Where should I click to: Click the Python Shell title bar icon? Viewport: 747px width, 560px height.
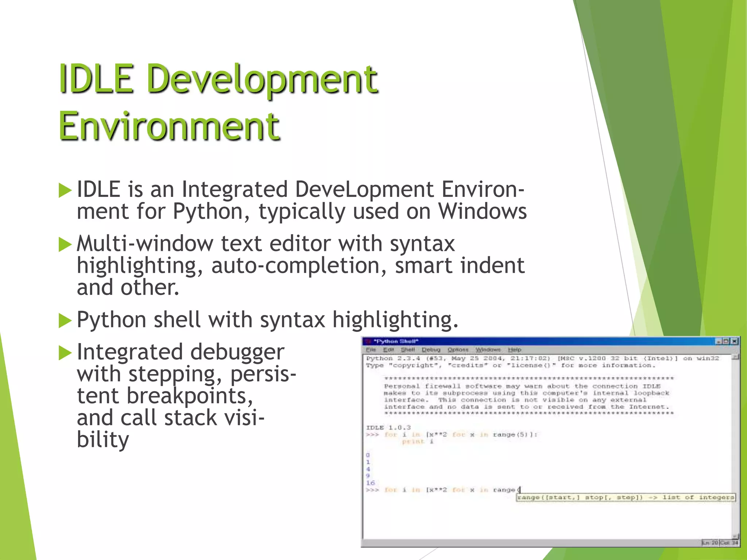[368, 341]
